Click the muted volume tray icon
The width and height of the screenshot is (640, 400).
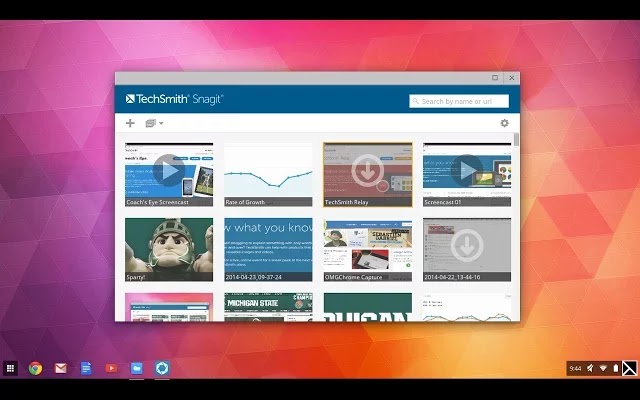tap(590, 369)
